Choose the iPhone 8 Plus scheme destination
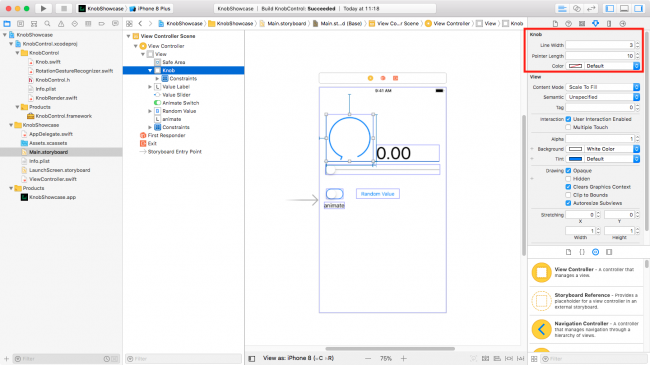The image size is (650, 365). click(x=150, y=8)
